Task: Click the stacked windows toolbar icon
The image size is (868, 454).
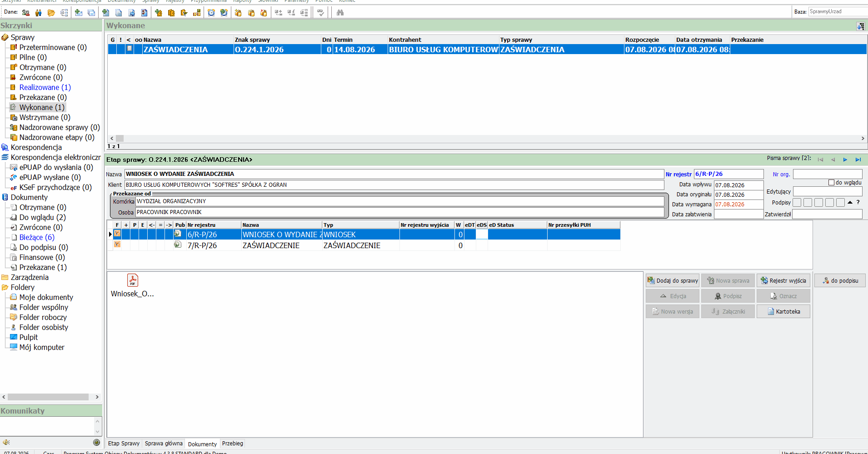Action: pos(91,13)
